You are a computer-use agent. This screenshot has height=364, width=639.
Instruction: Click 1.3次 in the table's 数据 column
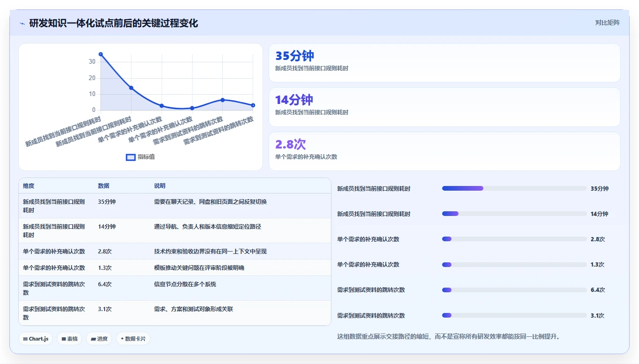click(x=105, y=268)
